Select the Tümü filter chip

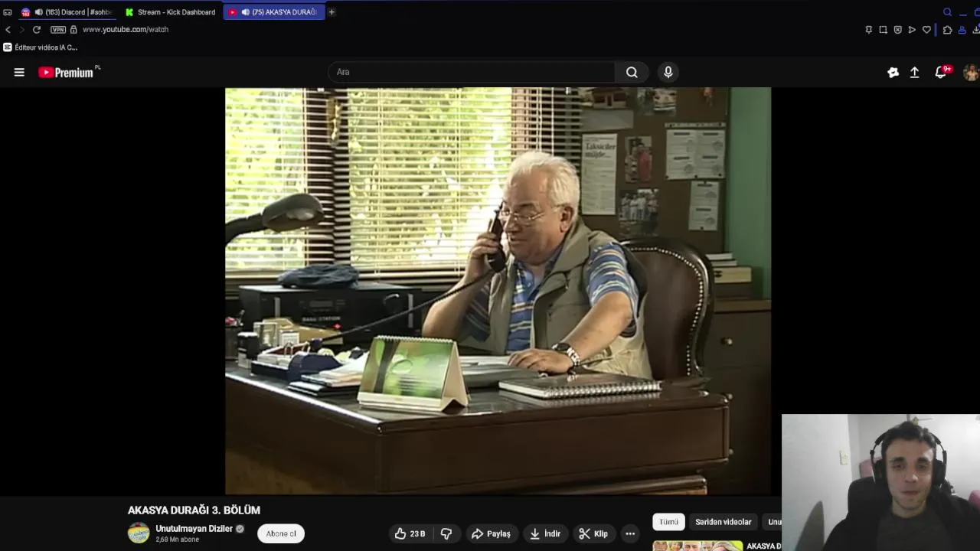668,522
